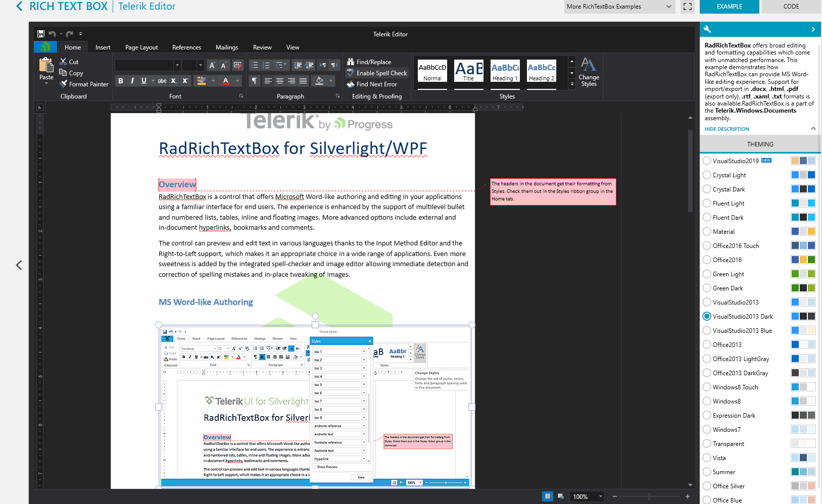Click the Redo arrow icon
The image size is (822, 504).
(x=70, y=34)
